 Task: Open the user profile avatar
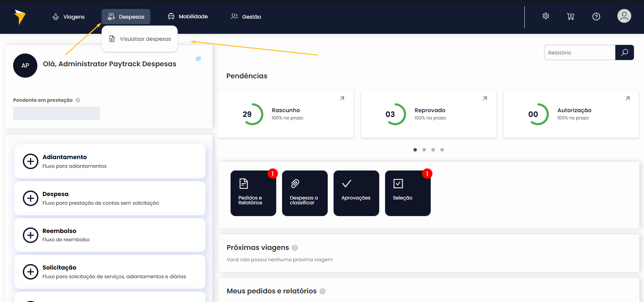pyautogui.click(x=624, y=16)
